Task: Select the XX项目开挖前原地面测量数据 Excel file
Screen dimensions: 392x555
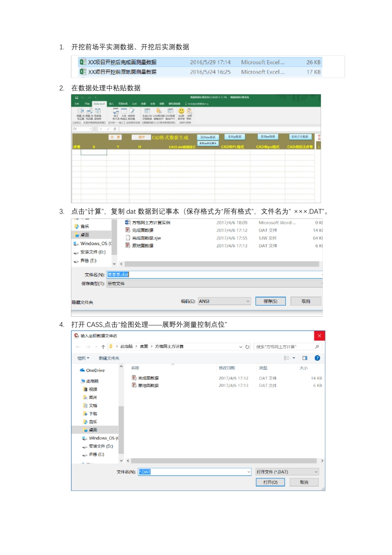Action: [200, 72]
